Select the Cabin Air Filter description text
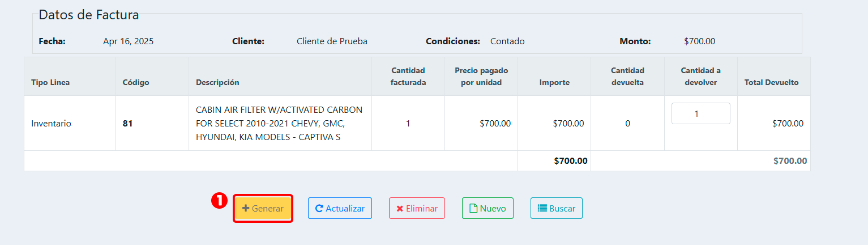 pyautogui.click(x=279, y=123)
